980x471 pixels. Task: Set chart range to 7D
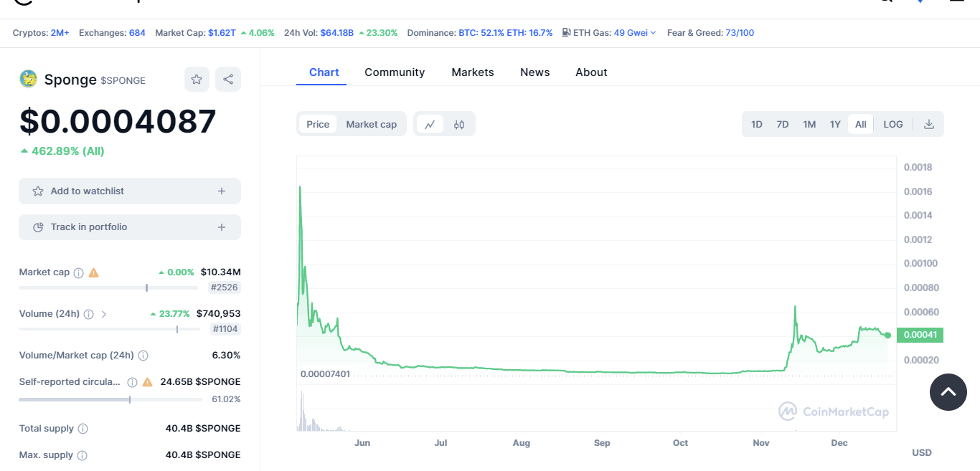coord(783,124)
